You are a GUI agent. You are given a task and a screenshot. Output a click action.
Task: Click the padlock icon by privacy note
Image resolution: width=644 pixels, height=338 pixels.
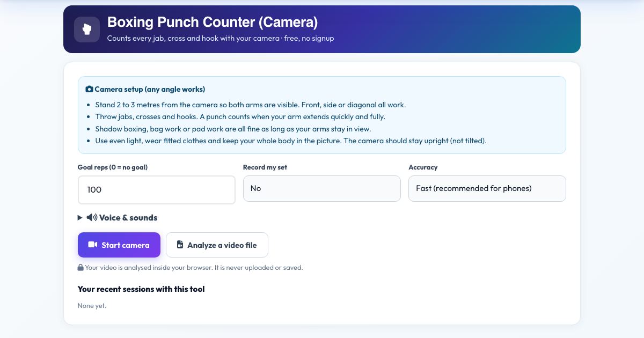coord(80,267)
